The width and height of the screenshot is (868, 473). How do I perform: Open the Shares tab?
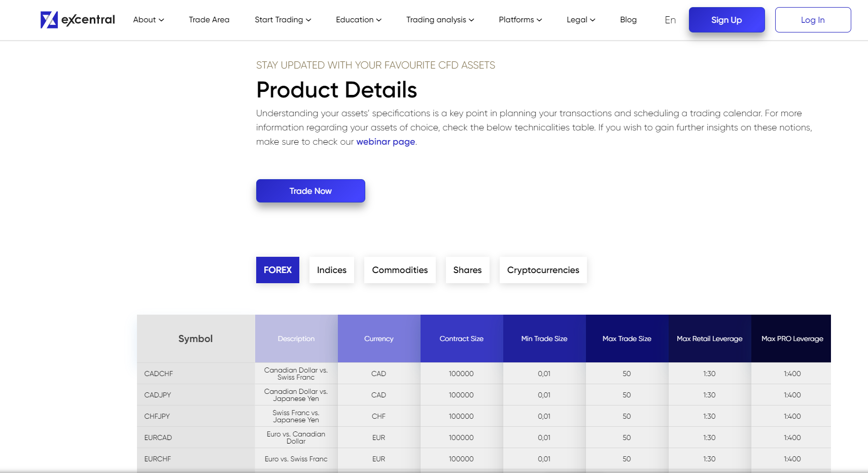coord(467,270)
